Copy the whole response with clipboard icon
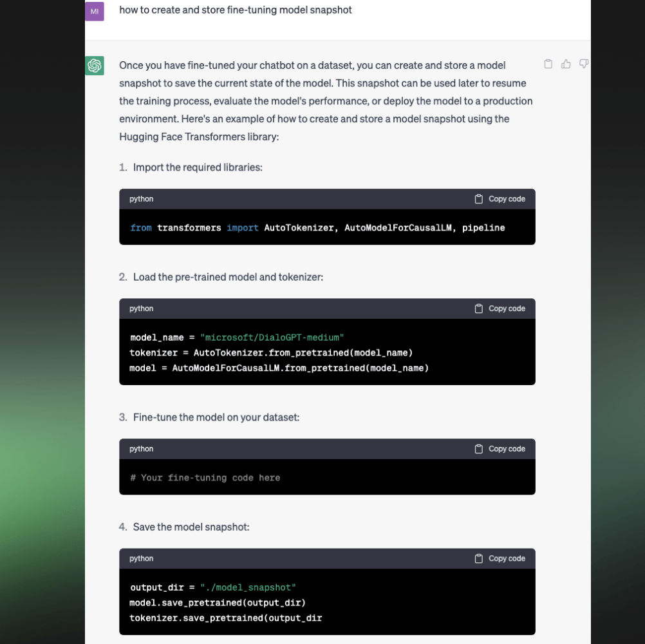Image resolution: width=645 pixels, height=644 pixels. [548, 64]
